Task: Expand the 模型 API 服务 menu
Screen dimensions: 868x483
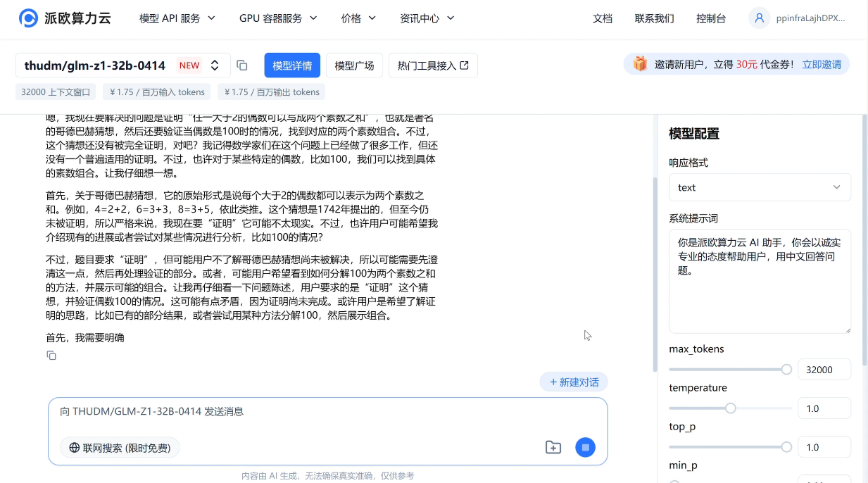Action: [177, 18]
